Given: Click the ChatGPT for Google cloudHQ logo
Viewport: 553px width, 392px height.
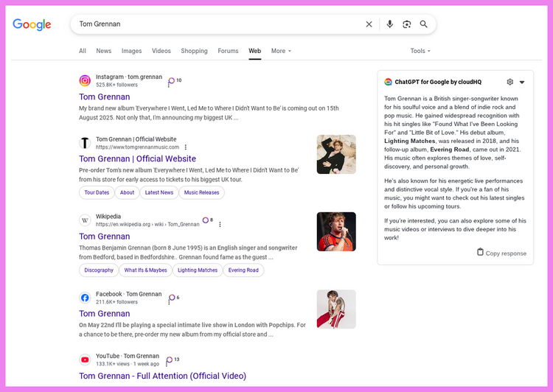Looking at the screenshot, I should [388, 82].
